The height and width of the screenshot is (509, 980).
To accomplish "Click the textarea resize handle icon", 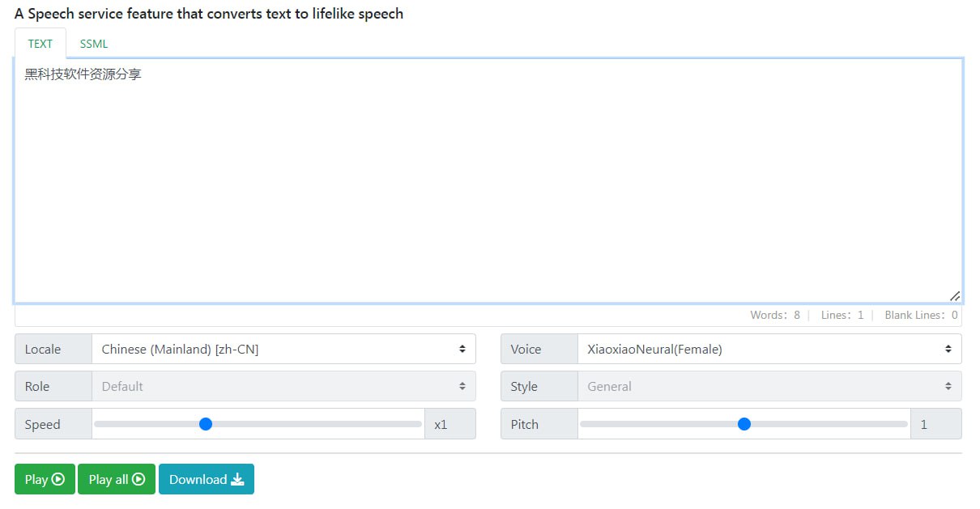I will click(956, 296).
